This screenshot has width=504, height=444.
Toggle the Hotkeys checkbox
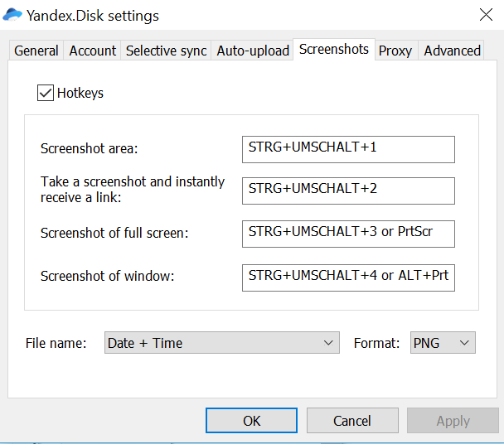point(46,93)
